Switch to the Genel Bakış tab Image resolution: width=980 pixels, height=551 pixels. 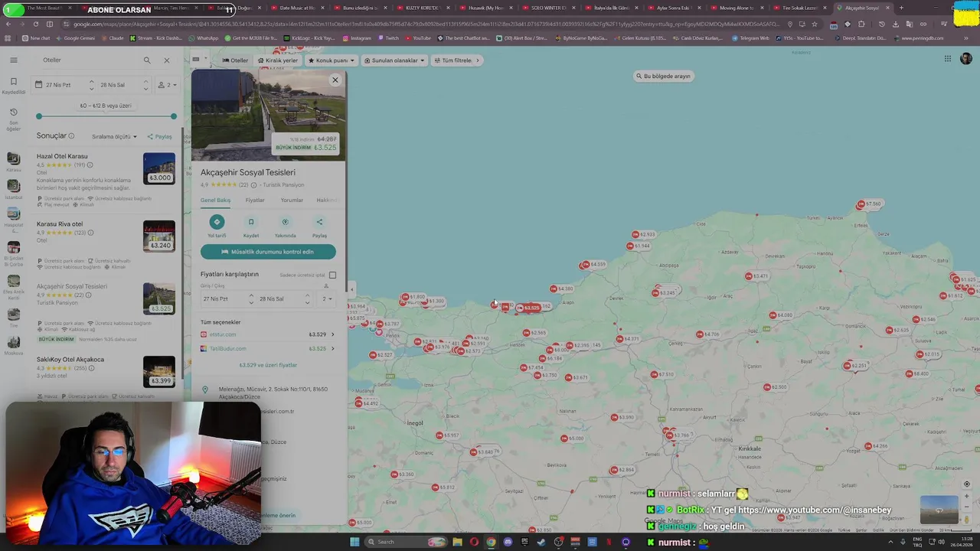coord(215,201)
